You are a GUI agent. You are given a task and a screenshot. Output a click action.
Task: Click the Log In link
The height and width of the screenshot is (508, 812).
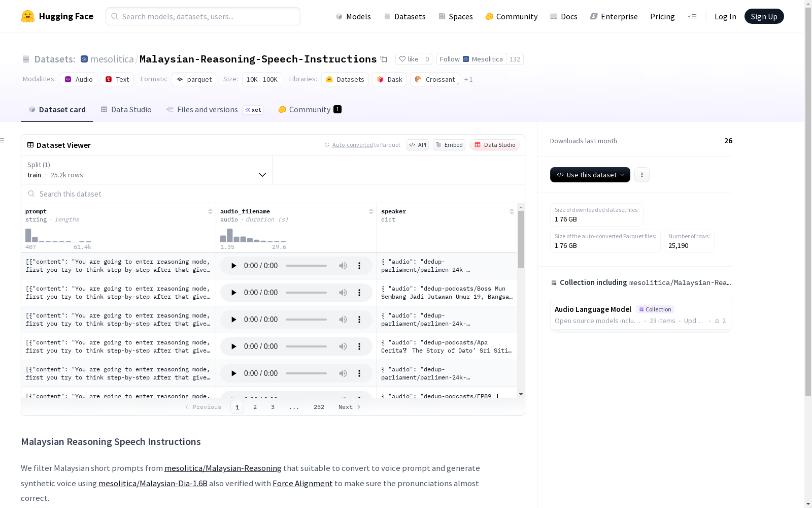pyautogui.click(x=725, y=16)
